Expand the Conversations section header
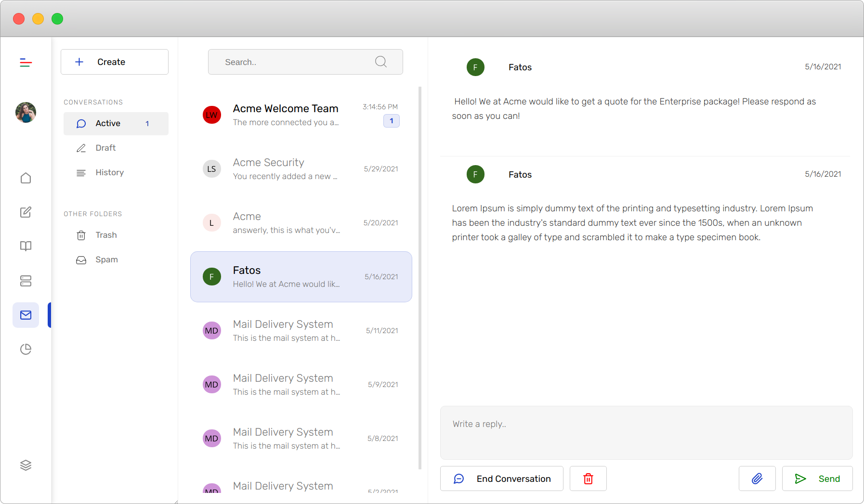This screenshot has height=504, width=864. point(93,102)
